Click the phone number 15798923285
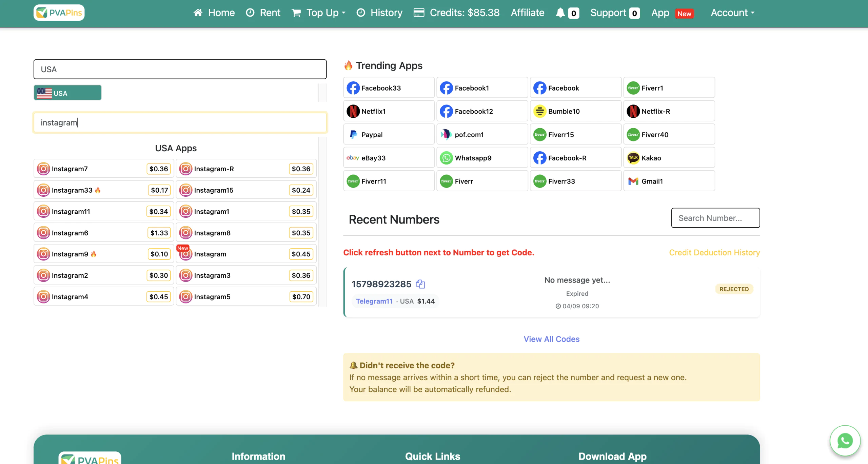 pos(381,284)
